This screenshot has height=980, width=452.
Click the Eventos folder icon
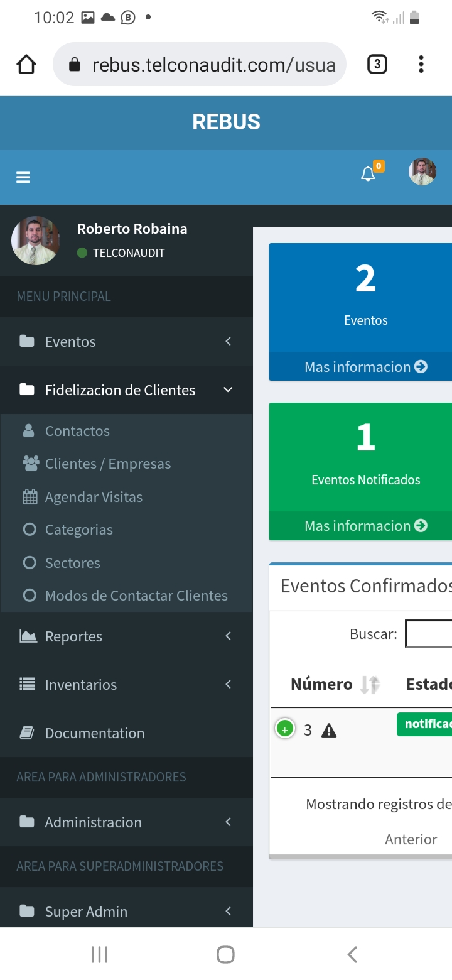pyautogui.click(x=27, y=341)
